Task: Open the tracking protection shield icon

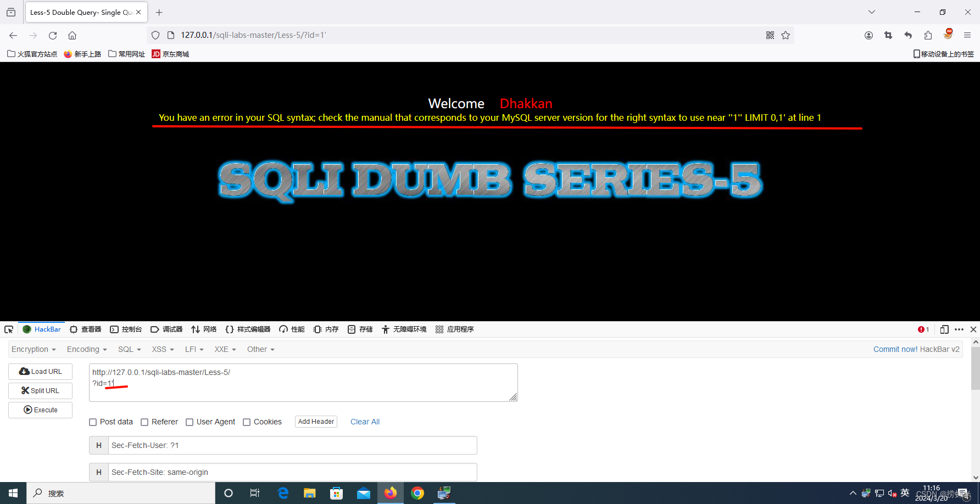Action: coord(155,35)
